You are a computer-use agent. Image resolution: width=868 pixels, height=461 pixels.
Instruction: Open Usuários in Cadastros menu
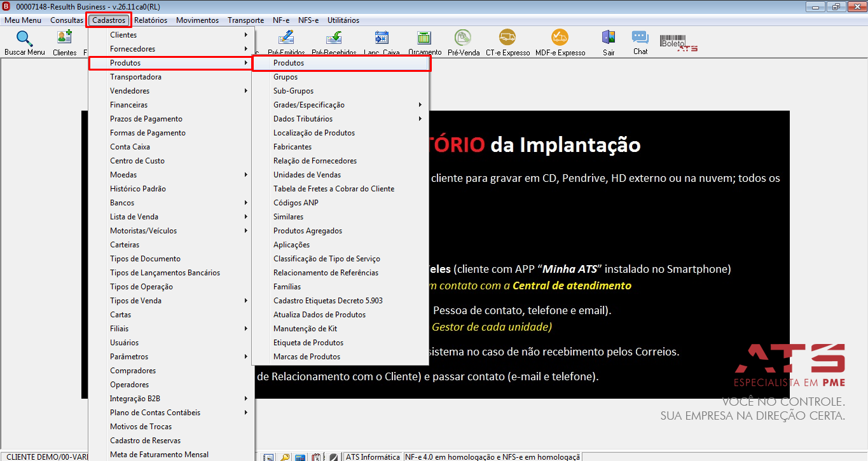(171, 343)
